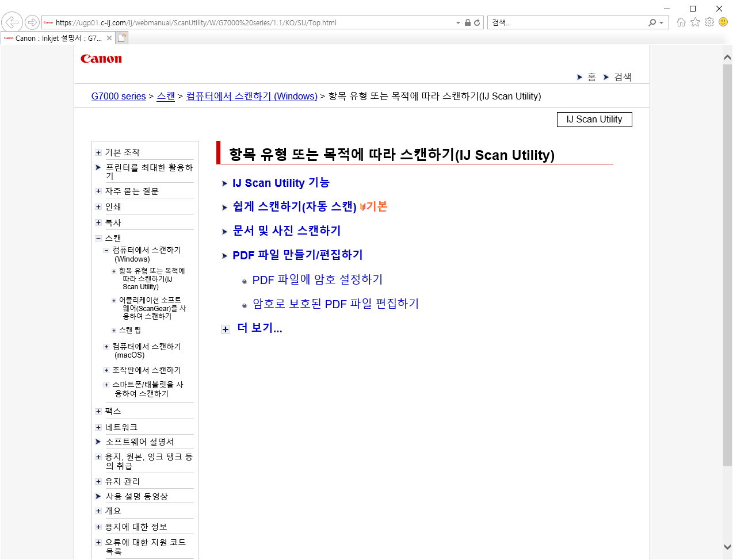
Task: Expand 컴퓨터에서 스캔하기 (macOS) node
Action: pos(106,347)
